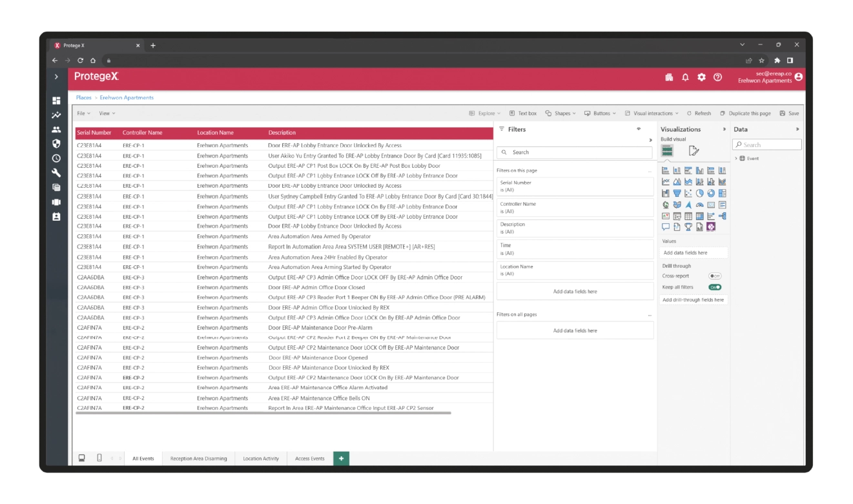Viewport: 853px width, 504px height.
Task: Open the wrench tools sidebar icon
Action: coord(56,173)
